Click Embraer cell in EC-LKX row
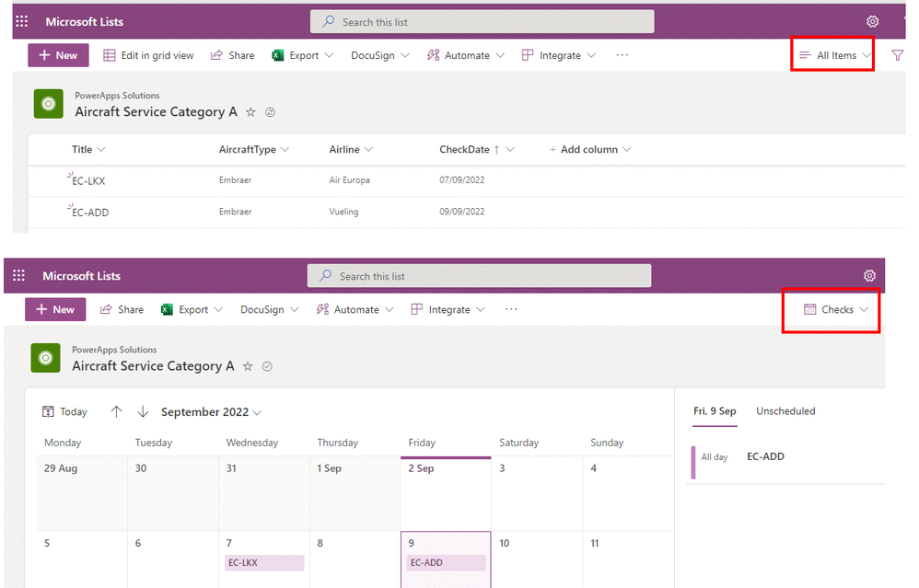This screenshot has height=588, width=919. click(235, 179)
